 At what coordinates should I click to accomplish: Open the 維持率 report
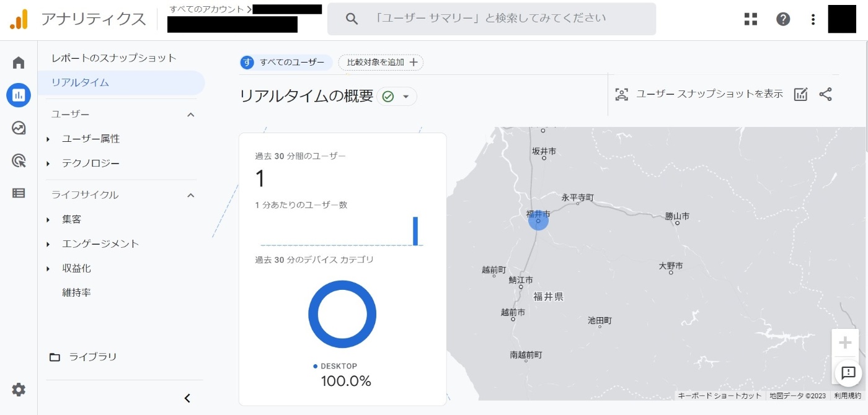point(76,292)
